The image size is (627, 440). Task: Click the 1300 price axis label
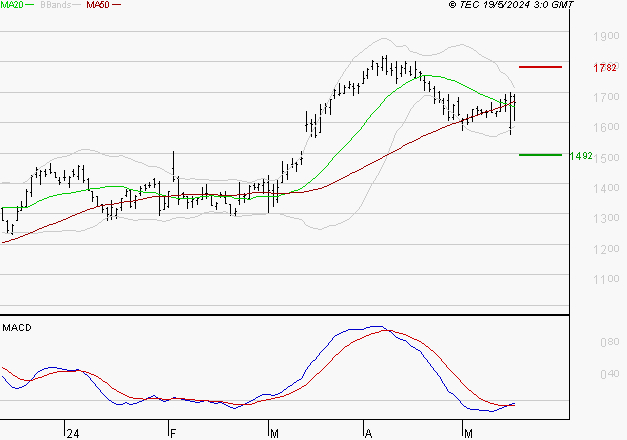606,218
